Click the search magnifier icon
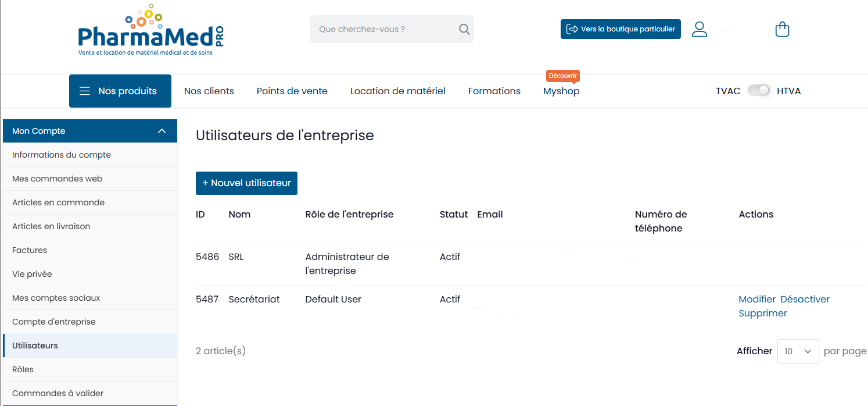This screenshot has height=406, width=868. (464, 29)
